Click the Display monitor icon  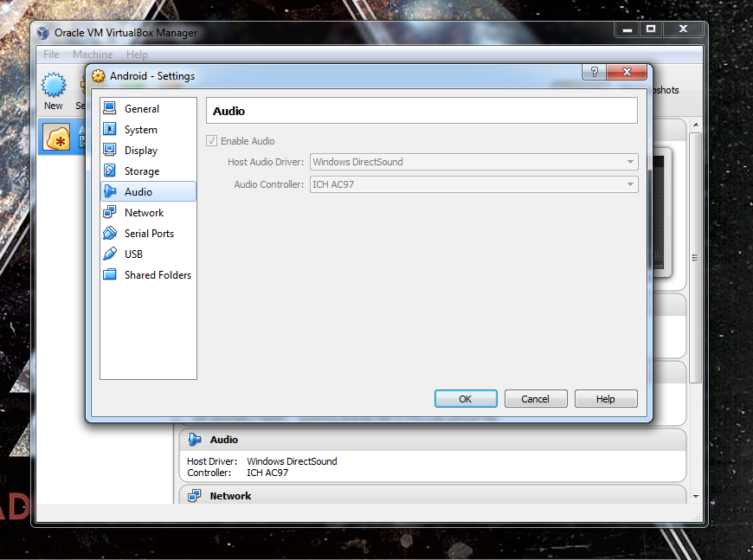pos(110,150)
